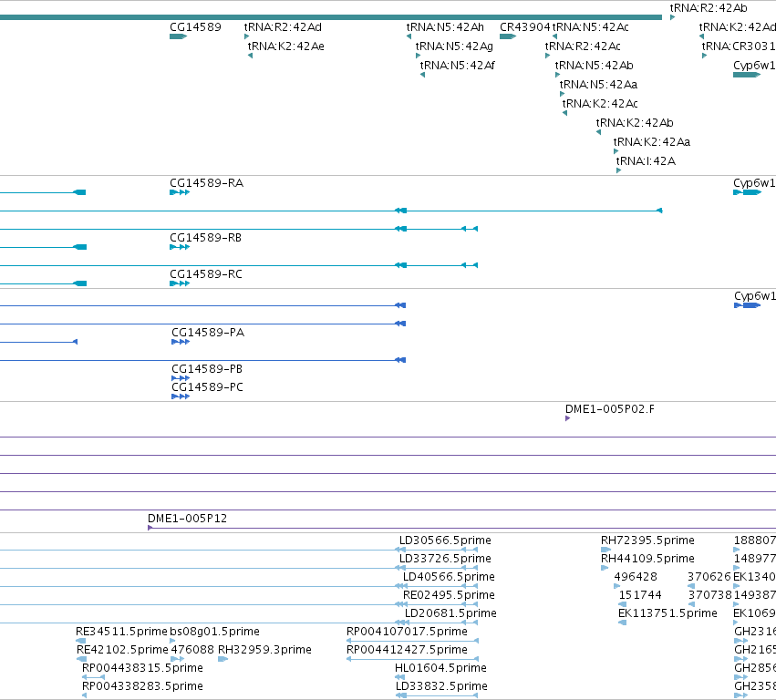Select the tRNA:N5:42Ag label
The width and height of the screenshot is (776, 700).
tap(454, 46)
